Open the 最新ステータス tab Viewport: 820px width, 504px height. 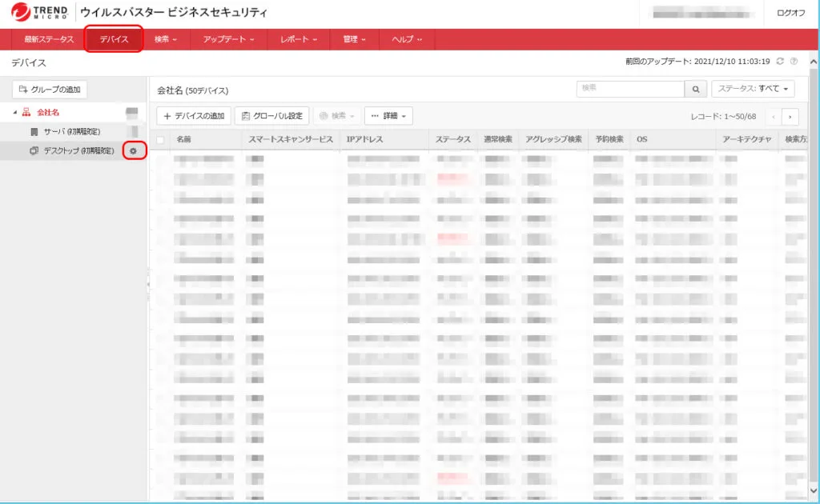pos(49,39)
